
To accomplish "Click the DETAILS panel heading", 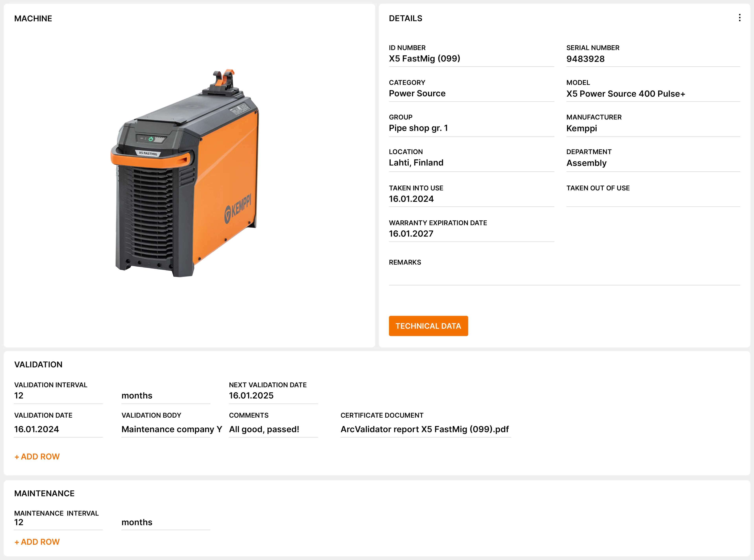I will click(405, 18).
